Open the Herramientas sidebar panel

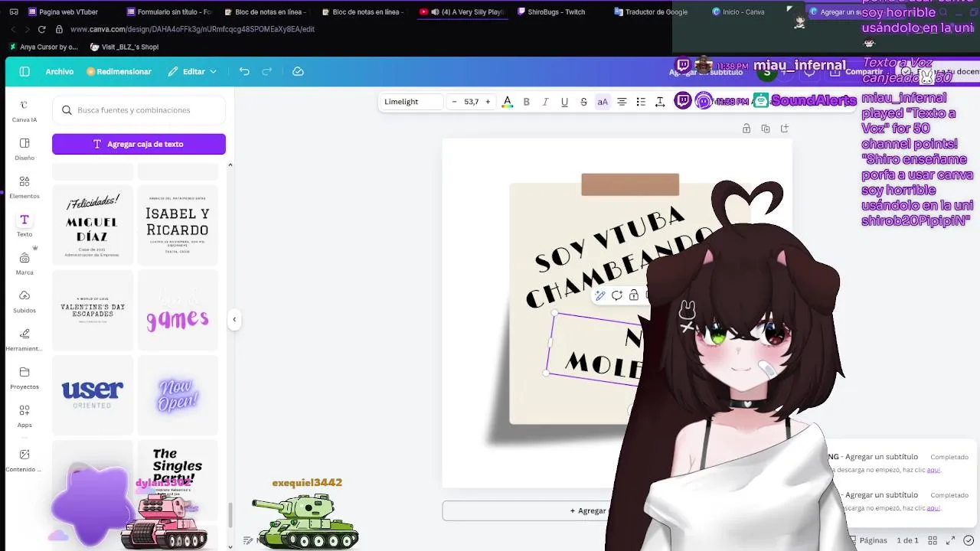(x=24, y=341)
